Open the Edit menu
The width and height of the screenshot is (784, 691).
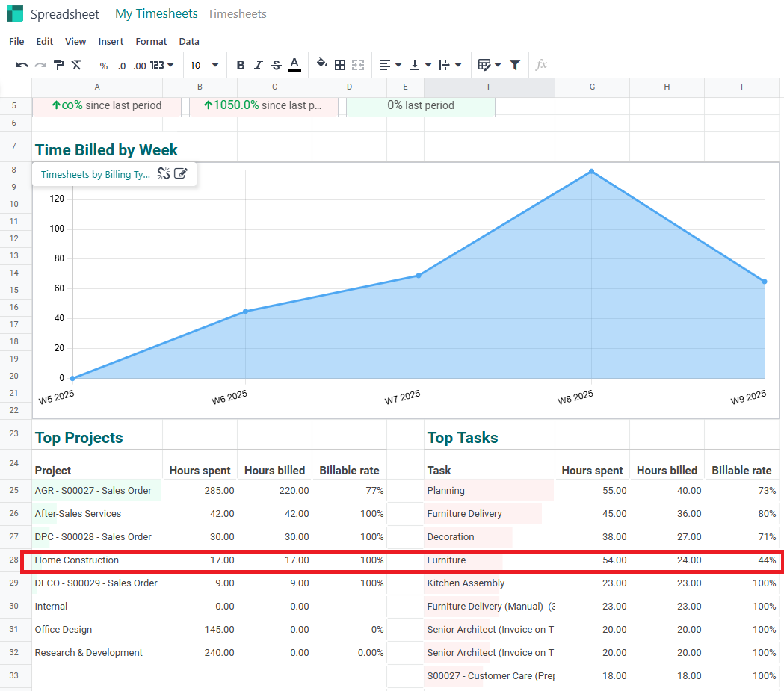click(x=45, y=42)
